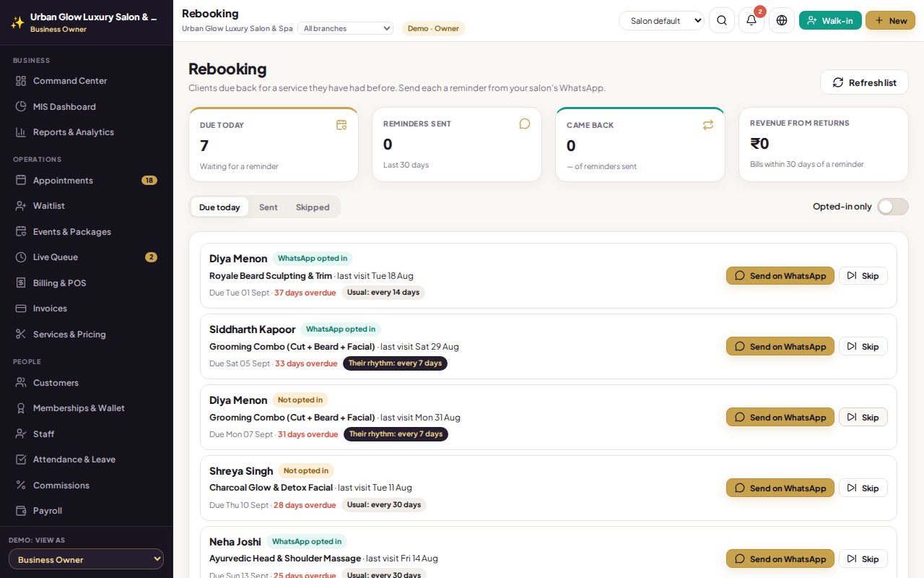Viewport: 924px width, 578px height.
Task: Open Billing & POS
Action: [87, 282]
